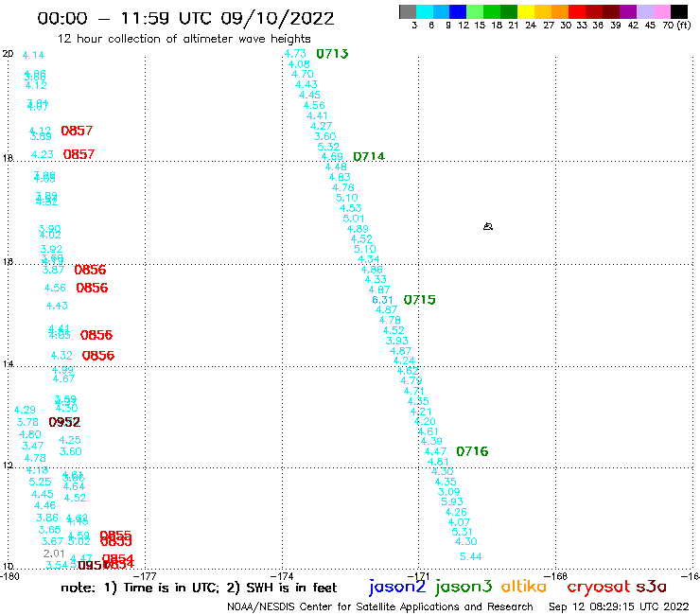
Task: Click the note about UTC time and SWH feet
Action: coord(199,588)
